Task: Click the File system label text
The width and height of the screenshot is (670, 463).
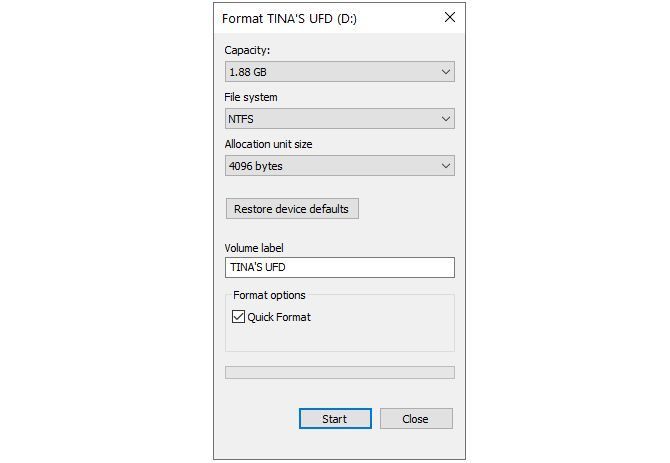Action: [x=251, y=97]
